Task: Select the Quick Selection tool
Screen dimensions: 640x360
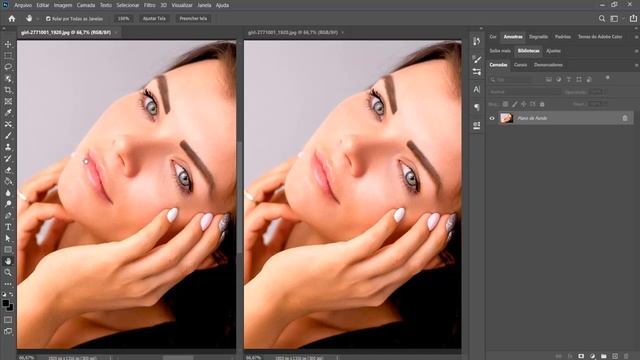Action: point(8,78)
